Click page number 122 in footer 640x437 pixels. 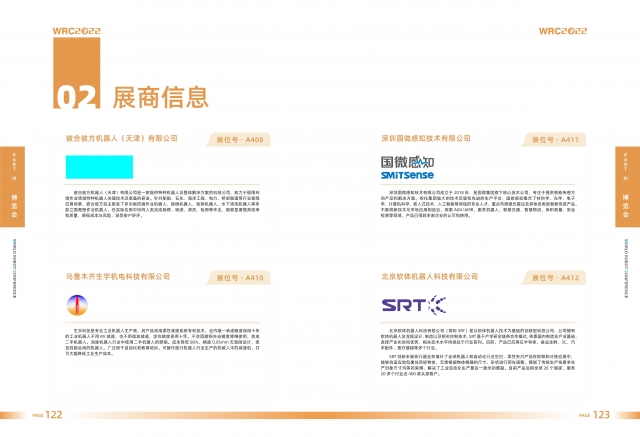[x=54, y=414]
